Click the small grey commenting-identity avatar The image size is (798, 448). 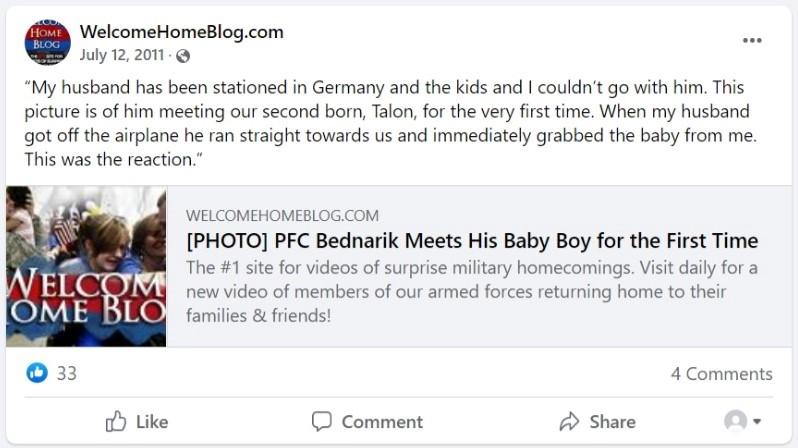pyautogui.click(x=735, y=421)
